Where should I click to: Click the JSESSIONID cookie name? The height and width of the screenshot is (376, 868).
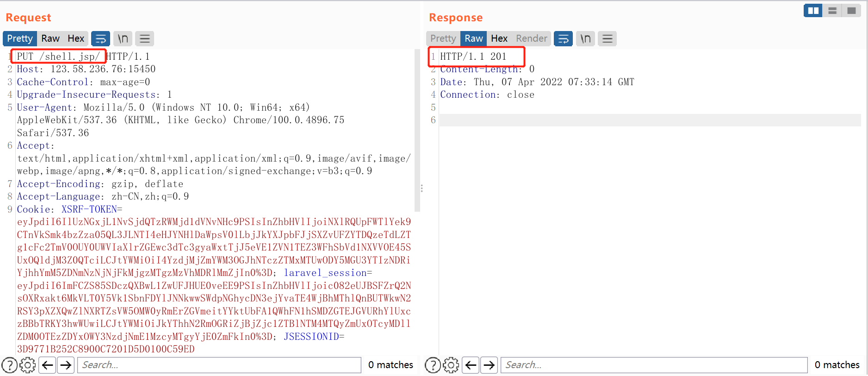click(311, 337)
